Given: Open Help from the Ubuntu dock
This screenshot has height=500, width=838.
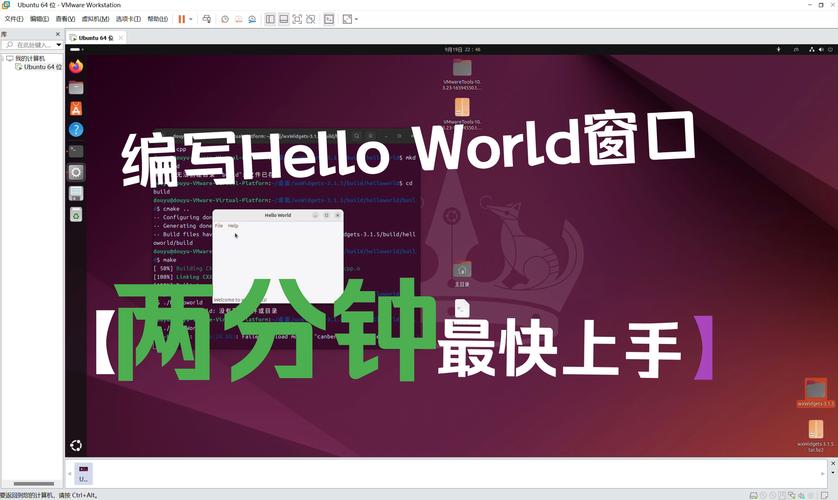Looking at the screenshot, I should [76, 129].
